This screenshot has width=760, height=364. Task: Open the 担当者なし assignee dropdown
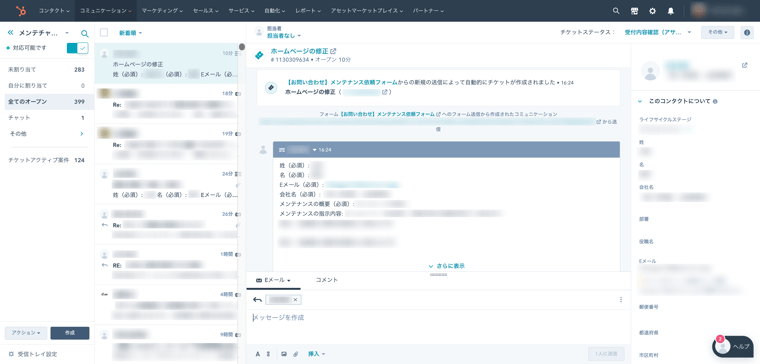point(284,35)
